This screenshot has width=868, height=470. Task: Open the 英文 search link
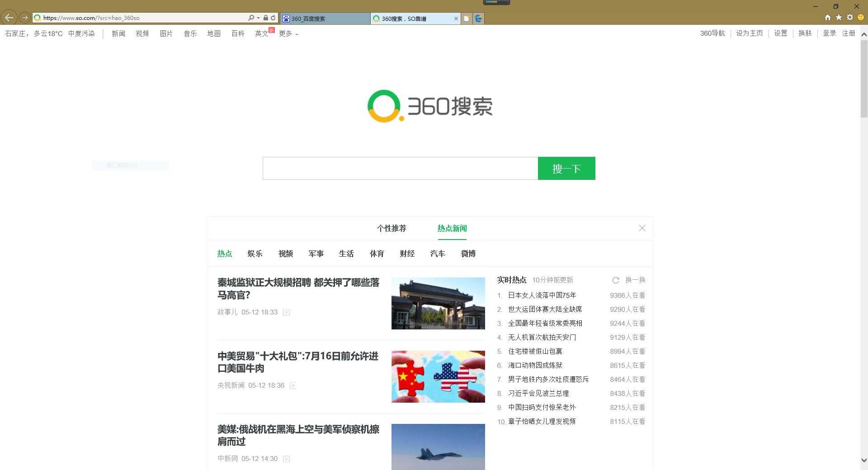click(262, 33)
